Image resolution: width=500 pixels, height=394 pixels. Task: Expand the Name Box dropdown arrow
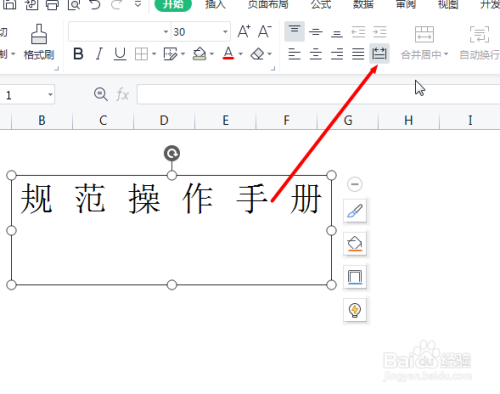(50, 95)
